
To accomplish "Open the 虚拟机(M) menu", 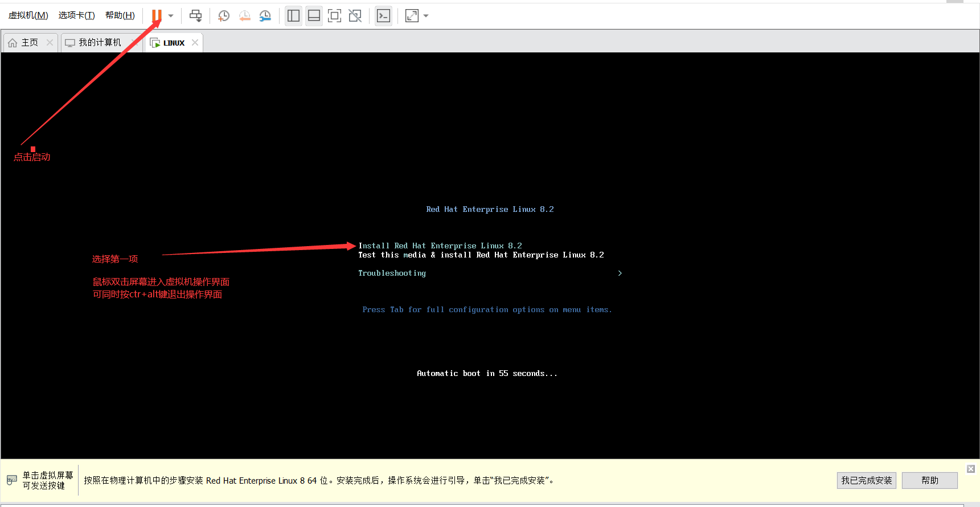I will tap(28, 15).
